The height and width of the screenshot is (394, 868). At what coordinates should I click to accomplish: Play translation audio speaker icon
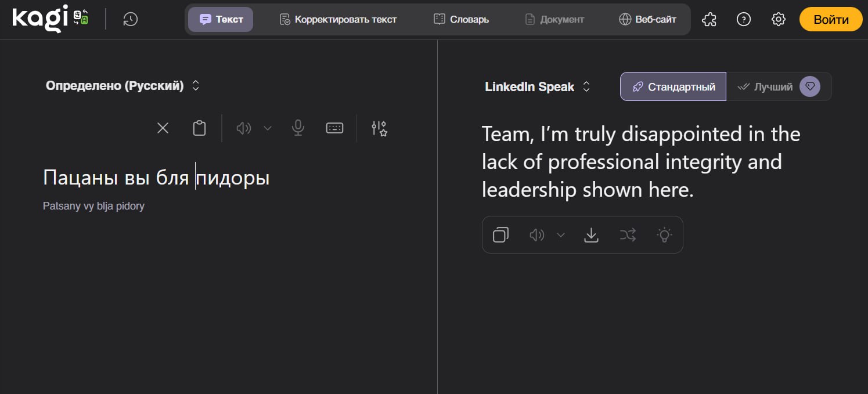tap(536, 234)
